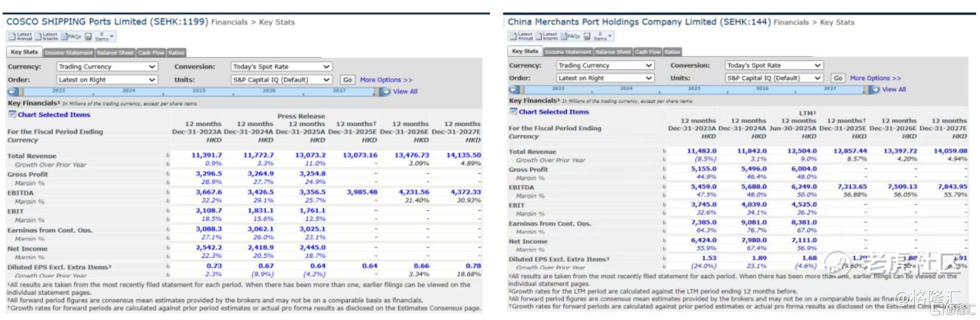Open Order dropdown in COSCO panel
Viewport: 980px width, 320px height.
tap(107, 79)
